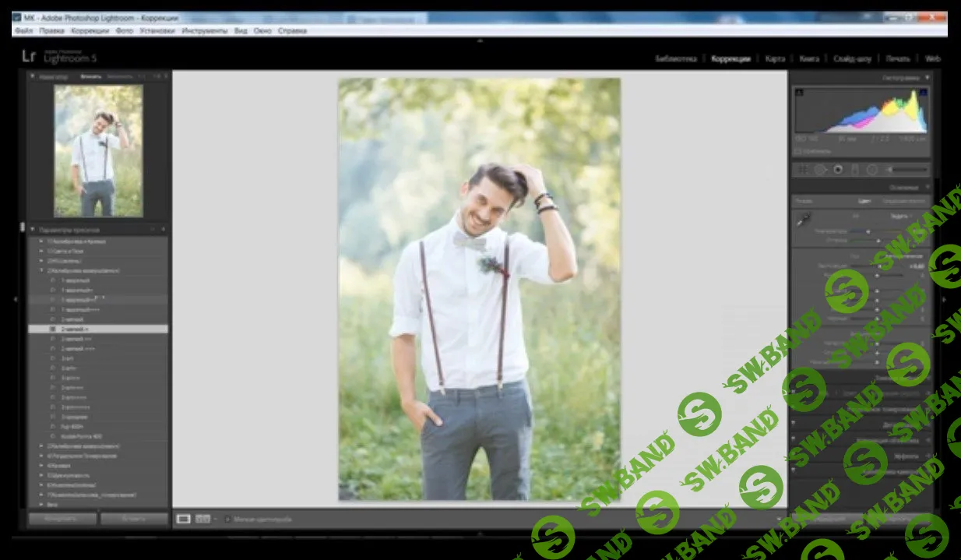Click the Navigator preview thumbnail
The width and height of the screenshot is (961, 560).
tap(98, 150)
